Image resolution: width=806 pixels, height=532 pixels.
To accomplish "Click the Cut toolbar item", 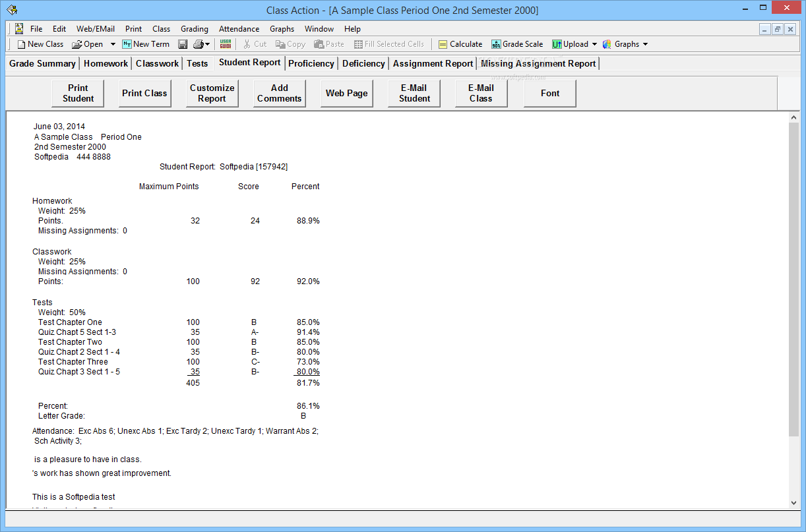I will click(255, 44).
